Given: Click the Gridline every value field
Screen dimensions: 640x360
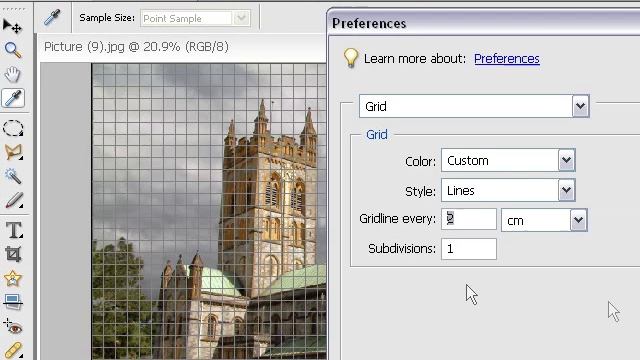Looking at the screenshot, I should [x=469, y=219].
